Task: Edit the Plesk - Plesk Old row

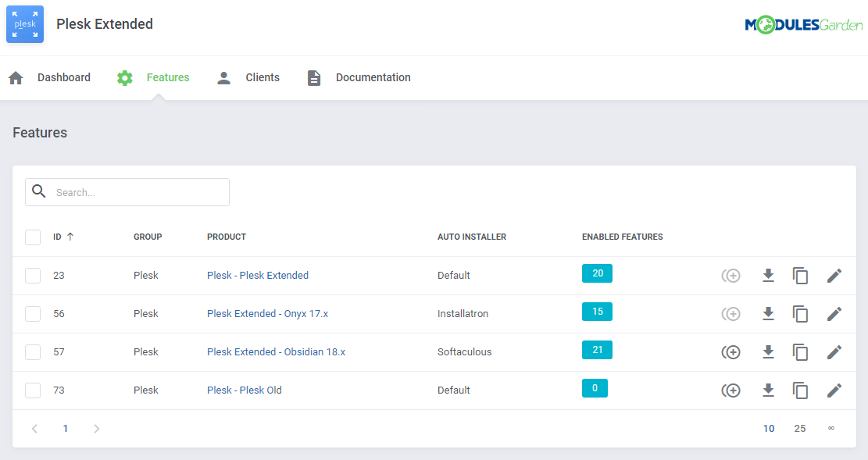Action: click(x=834, y=390)
